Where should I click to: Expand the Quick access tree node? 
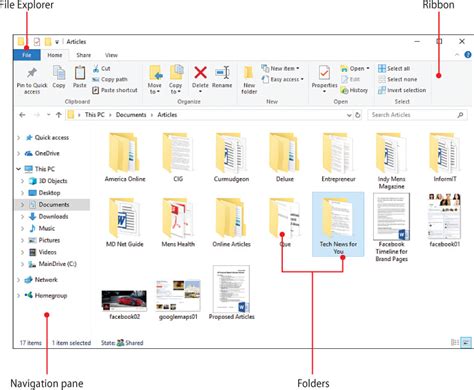[x=19, y=138]
